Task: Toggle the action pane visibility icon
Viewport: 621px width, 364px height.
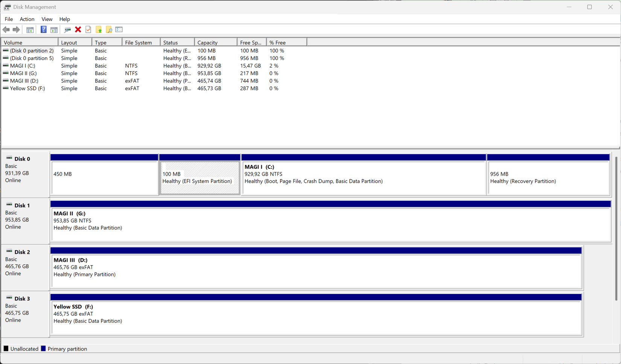Action: (54, 29)
